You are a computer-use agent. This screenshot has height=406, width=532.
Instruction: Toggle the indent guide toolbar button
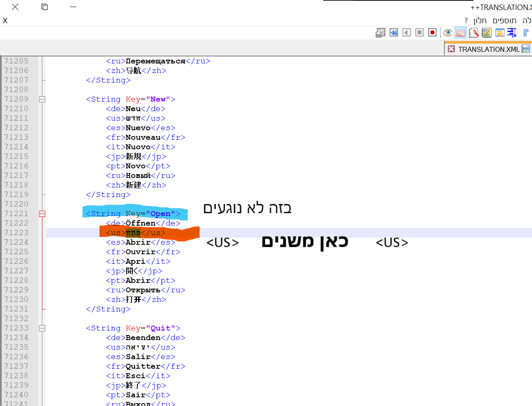pyautogui.click(x=512, y=33)
